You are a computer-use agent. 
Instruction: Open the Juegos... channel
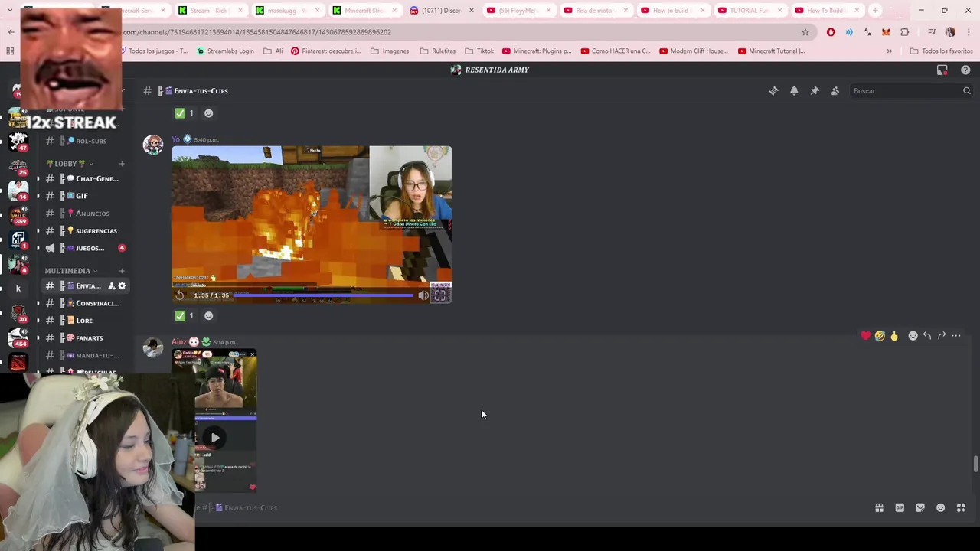point(84,248)
